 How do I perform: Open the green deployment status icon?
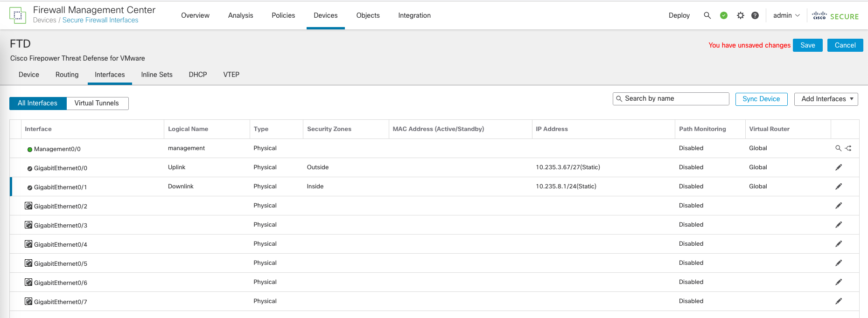coord(724,15)
